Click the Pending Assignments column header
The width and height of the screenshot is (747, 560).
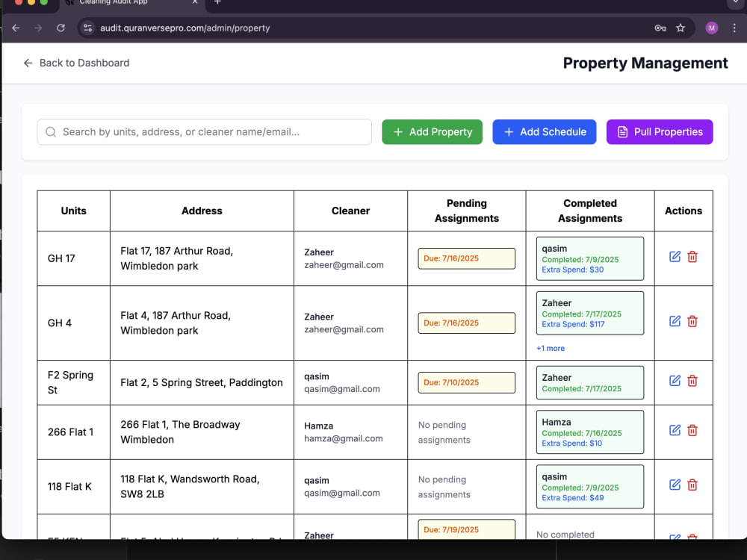coord(467,211)
